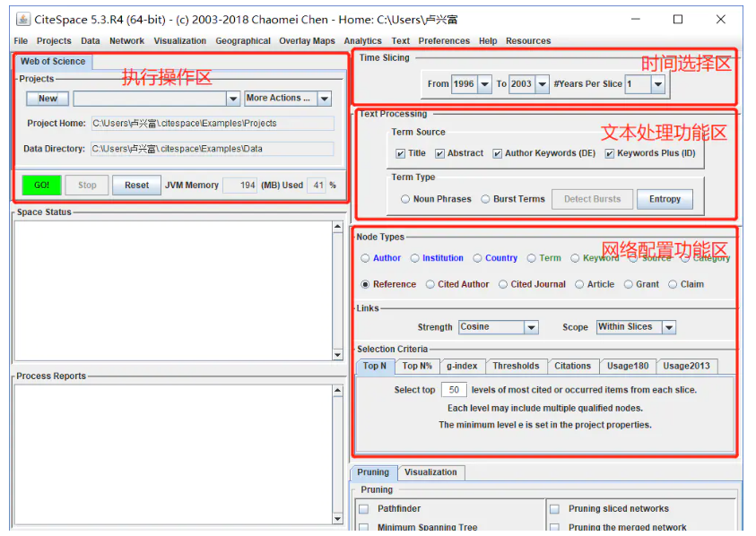Click Space Status scrollbar up arrow
This screenshot has height=536, width=756.
click(x=337, y=227)
